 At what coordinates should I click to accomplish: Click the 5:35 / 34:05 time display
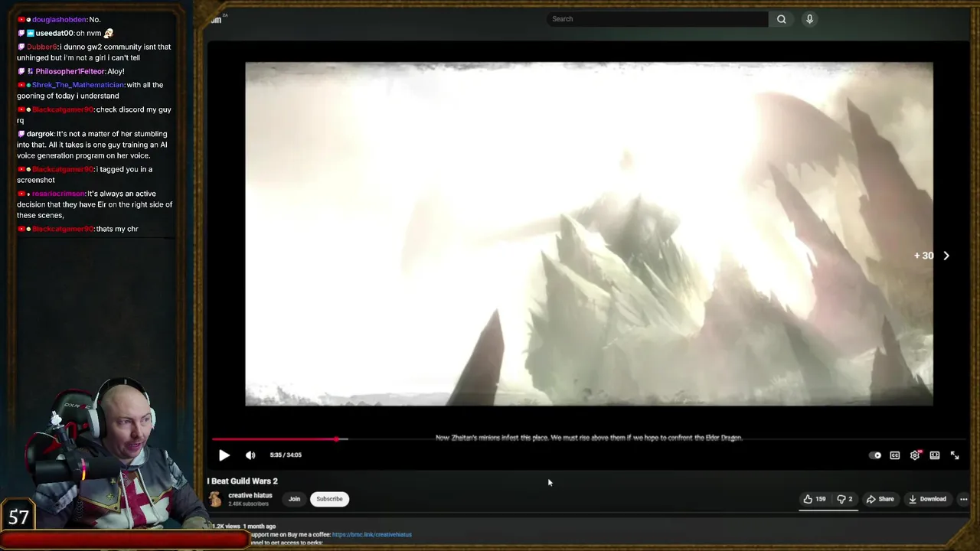(x=286, y=455)
